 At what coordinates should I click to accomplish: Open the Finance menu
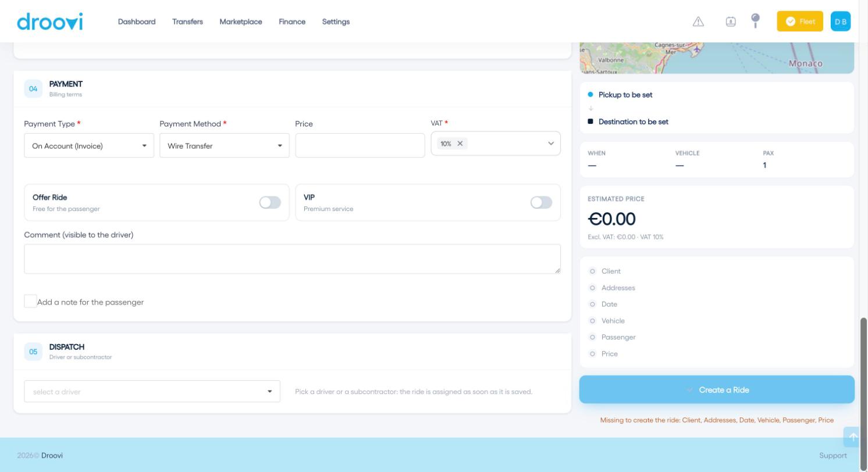click(x=292, y=22)
